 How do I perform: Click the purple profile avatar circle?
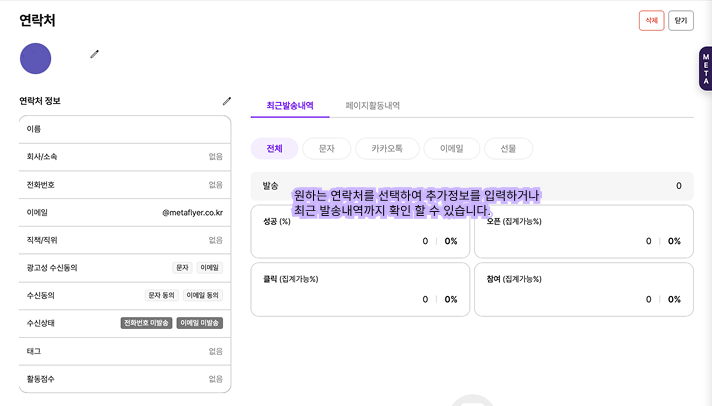[36, 58]
